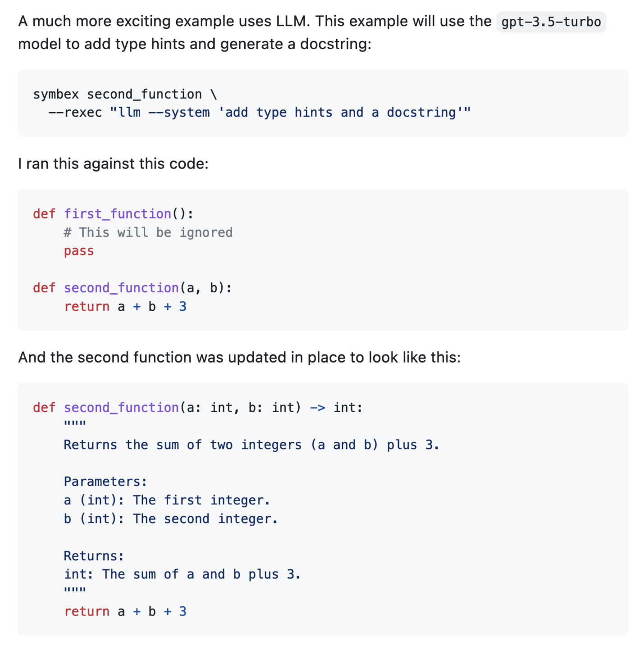The image size is (644, 653).
Task: Click the final 'return a + b + 3' line
Action: click(125, 612)
